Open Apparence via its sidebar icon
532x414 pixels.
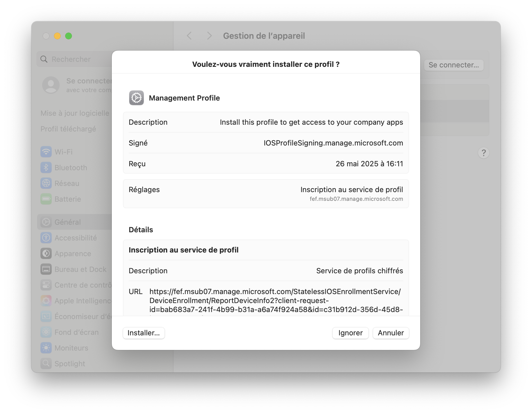point(46,254)
